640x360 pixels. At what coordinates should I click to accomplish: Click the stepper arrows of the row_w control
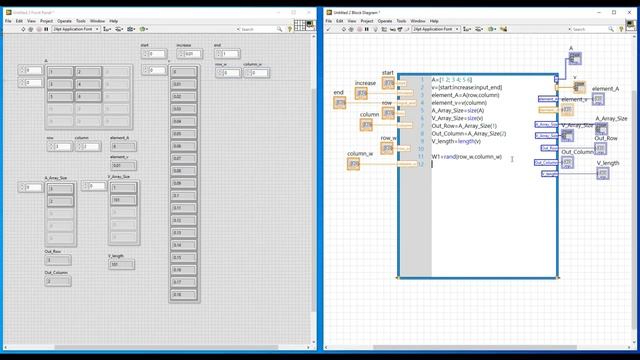[x=219, y=73]
